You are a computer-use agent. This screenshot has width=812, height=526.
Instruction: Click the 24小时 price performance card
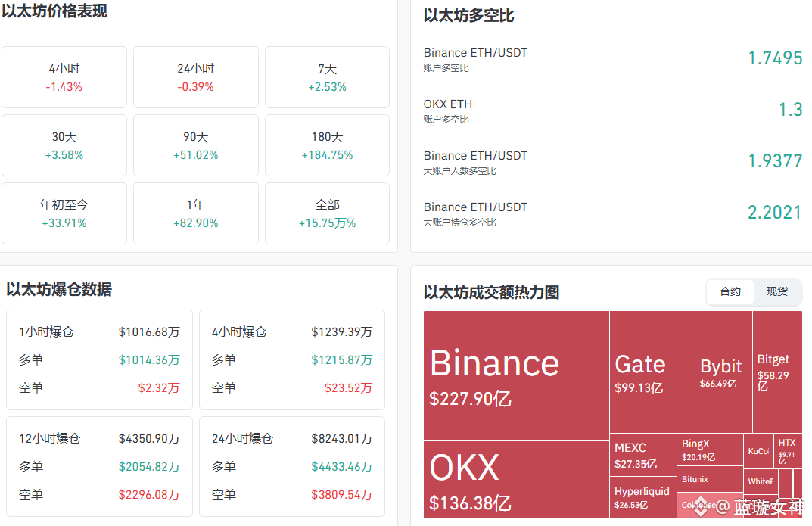[196, 77]
